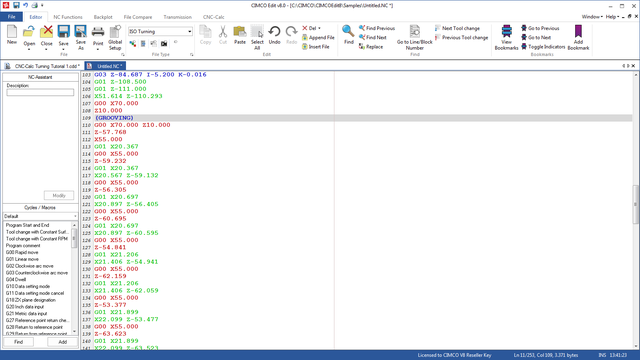Viewport: 640px width, 360px height.
Task: Click the Open folder icon
Action: pos(29,32)
